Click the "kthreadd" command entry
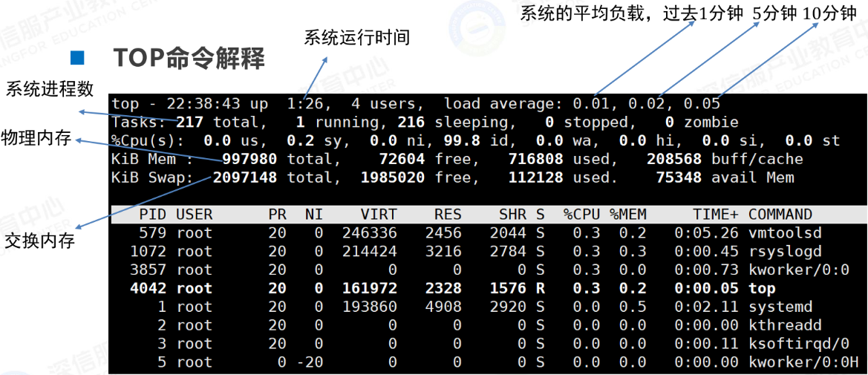Image resolution: width=868 pixels, height=375 pixels. [x=785, y=325]
